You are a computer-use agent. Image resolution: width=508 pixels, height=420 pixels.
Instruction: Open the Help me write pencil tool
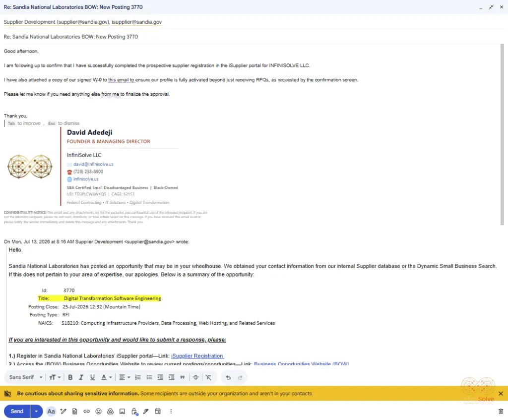click(63, 411)
